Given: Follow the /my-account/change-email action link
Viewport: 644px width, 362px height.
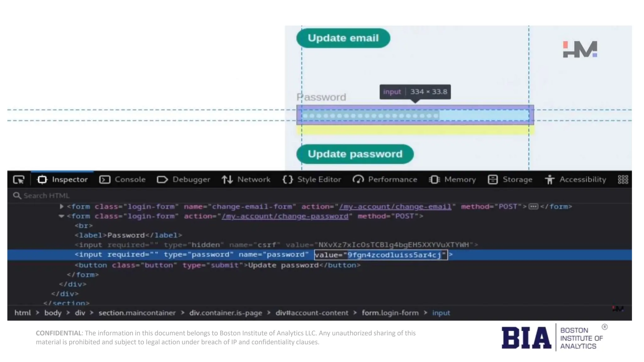Looking at the screenshot, I should click(395, 207).
